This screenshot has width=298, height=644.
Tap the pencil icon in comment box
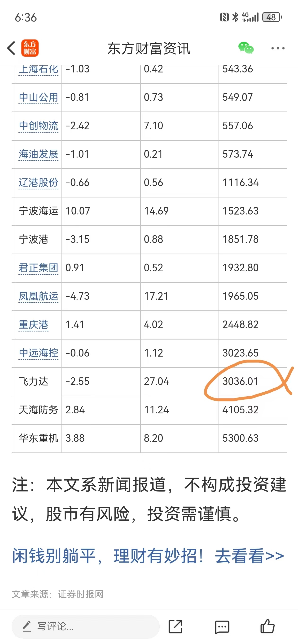point(27,626)
